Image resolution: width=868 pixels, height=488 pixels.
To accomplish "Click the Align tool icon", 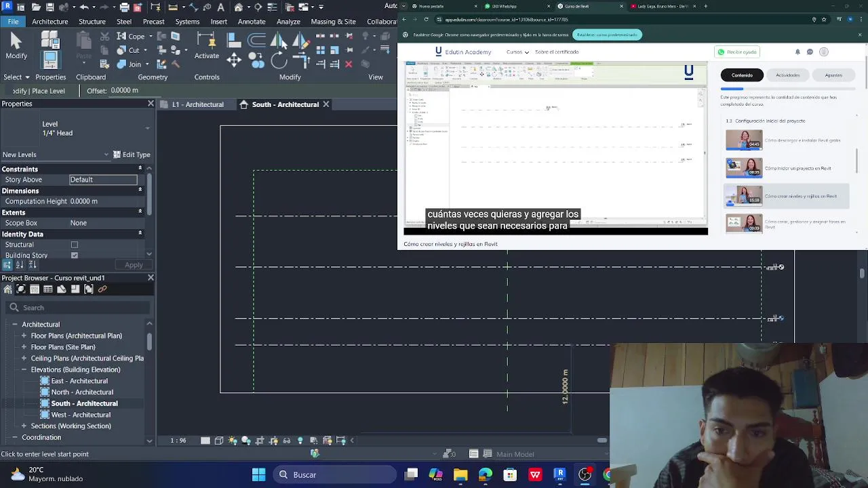I will point(234,41).
